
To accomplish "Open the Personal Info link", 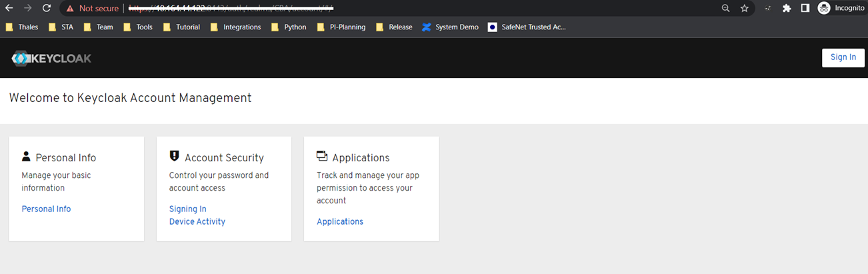I will click(46, 209).
